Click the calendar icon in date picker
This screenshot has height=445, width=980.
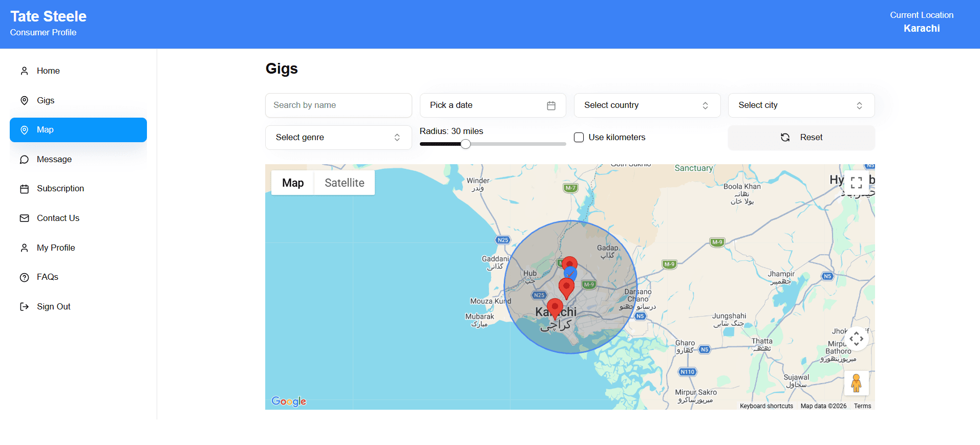pos(551,105)
